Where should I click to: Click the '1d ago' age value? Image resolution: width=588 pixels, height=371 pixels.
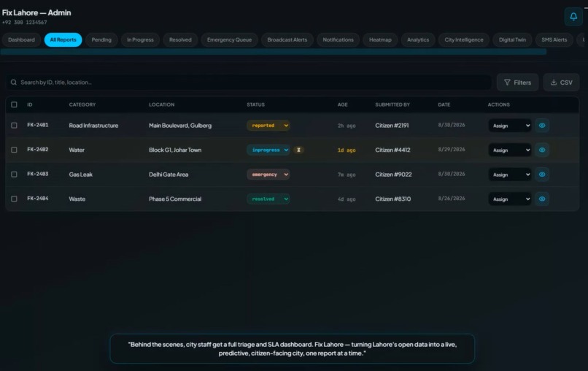click(347, 150)
